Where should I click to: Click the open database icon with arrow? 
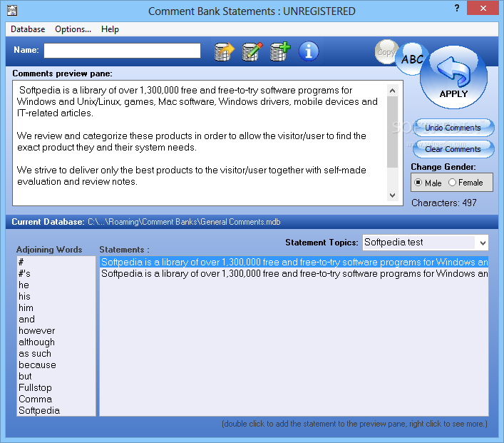pos(224,51)
